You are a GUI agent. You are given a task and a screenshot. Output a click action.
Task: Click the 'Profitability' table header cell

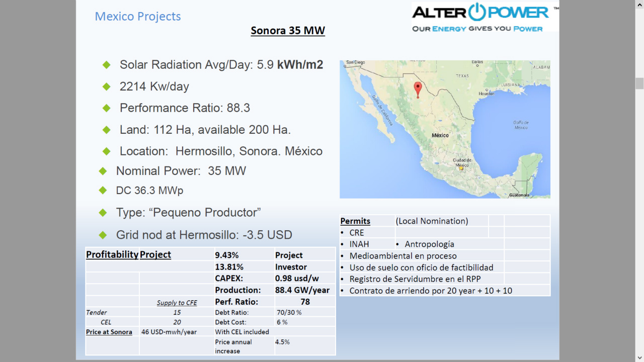[112, 254]
